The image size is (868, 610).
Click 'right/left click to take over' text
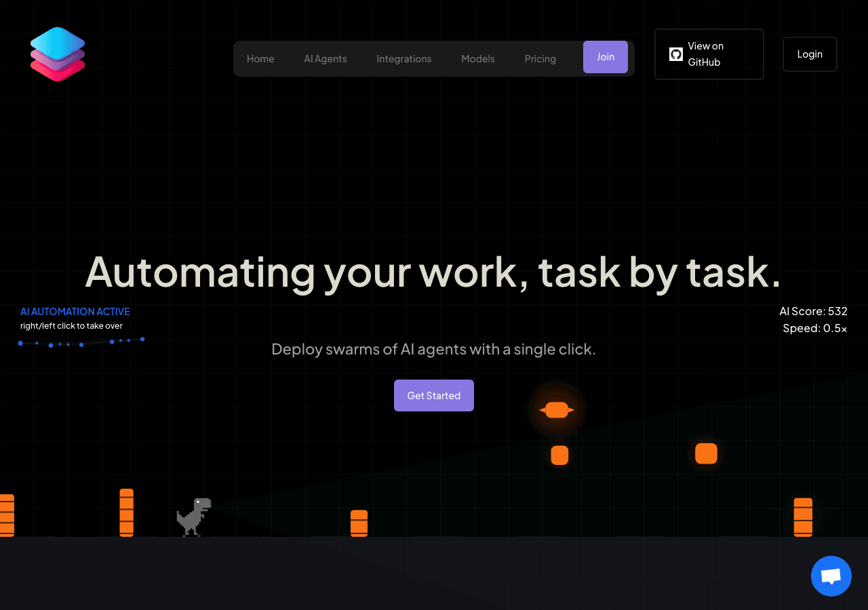[x=71, y=326]
